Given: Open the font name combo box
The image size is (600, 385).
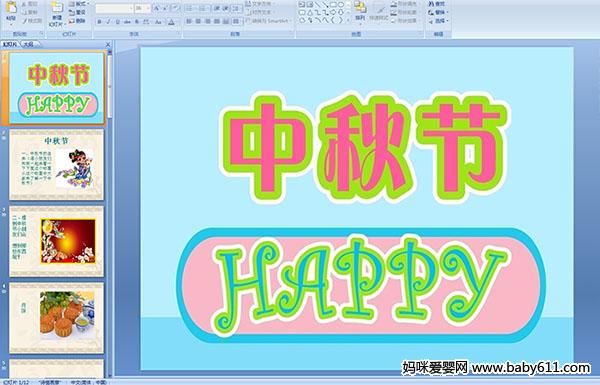Looking at the screenshot, I should click(114, 8).
